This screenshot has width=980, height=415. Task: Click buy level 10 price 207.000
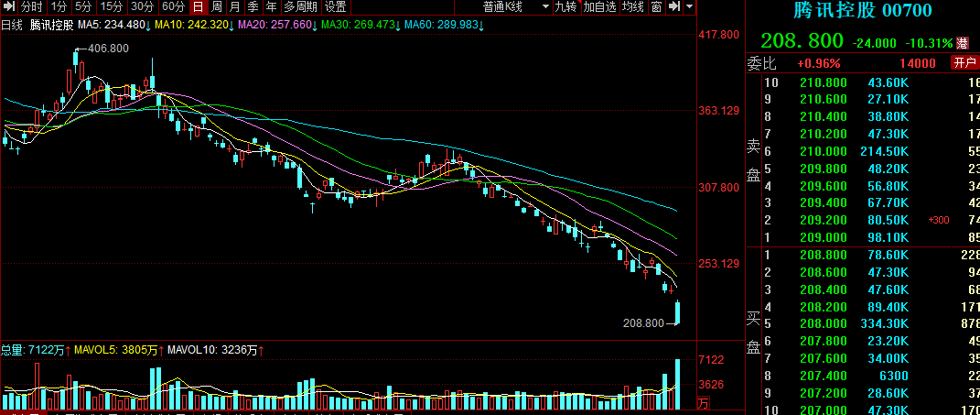coord(824,410)
